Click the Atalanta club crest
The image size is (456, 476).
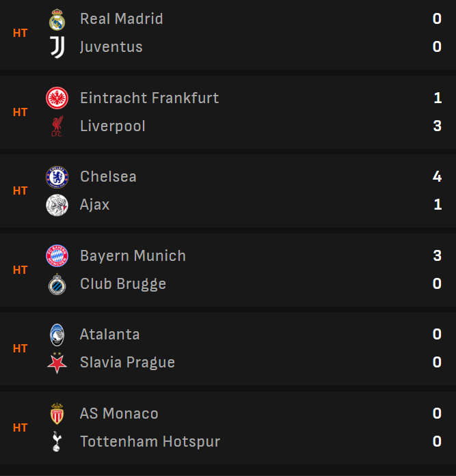point(57,335)
